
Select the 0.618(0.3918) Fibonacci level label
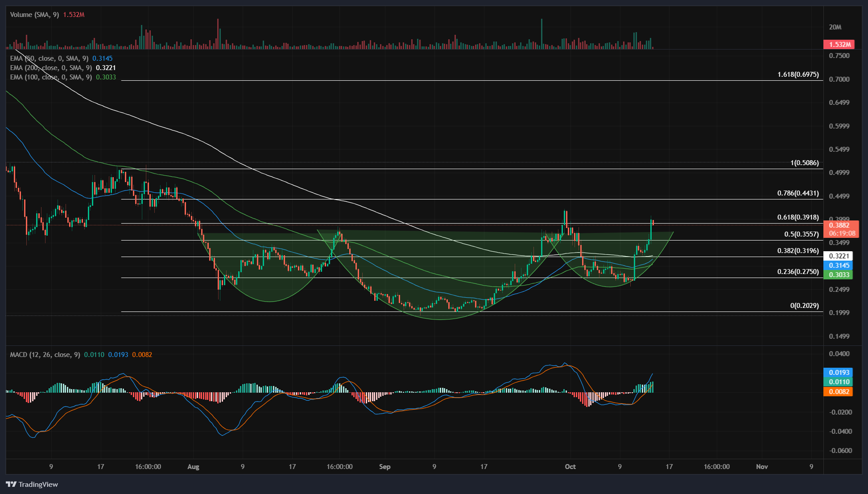(x=798, y=217)
